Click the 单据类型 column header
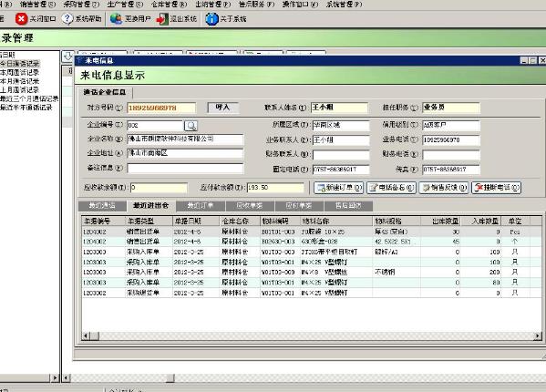Image resolution: width=546 pixels, height=392 pixels. pyautogui.click(x=149, y=221)
